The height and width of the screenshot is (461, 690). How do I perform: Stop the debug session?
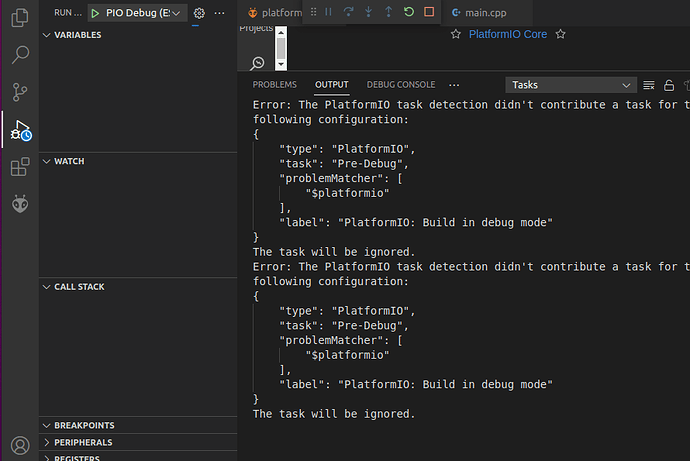(429, 12)
